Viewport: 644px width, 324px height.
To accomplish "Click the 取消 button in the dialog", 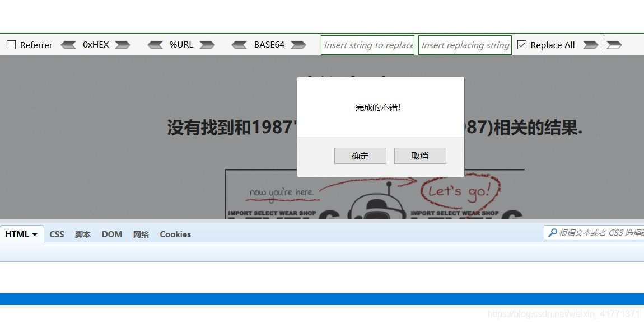I will click(420, 156).
